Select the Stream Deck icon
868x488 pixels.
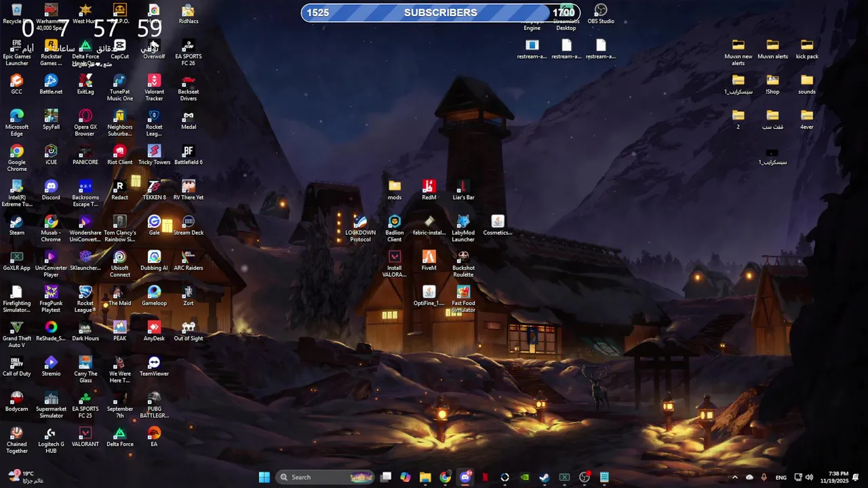[189, 225]
